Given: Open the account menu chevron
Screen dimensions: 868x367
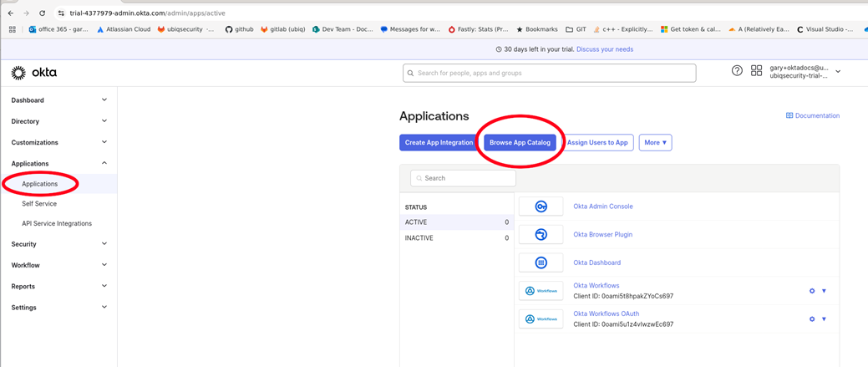Looking at the screenshot, I should pyautogui.click(x=838, y=71).
